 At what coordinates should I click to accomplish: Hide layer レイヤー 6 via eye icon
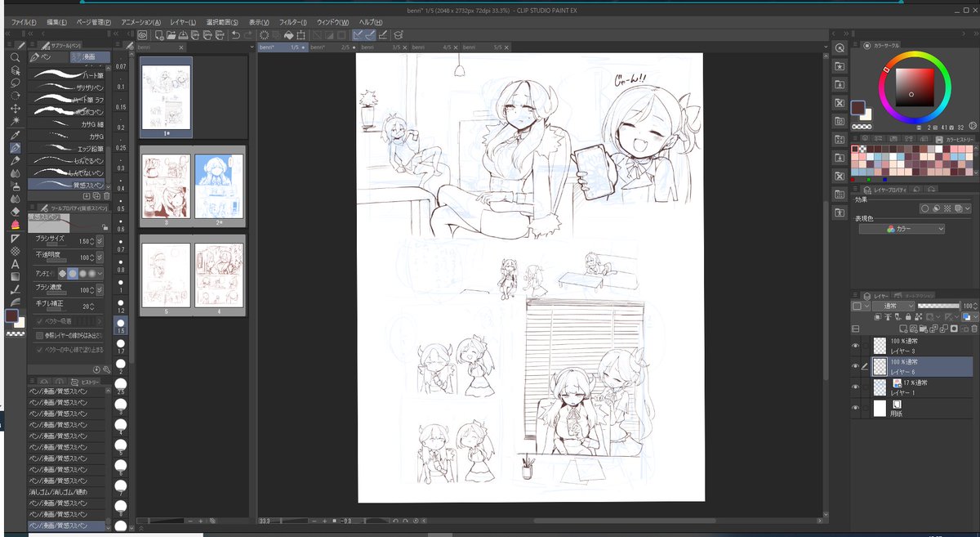pos(856,366)
